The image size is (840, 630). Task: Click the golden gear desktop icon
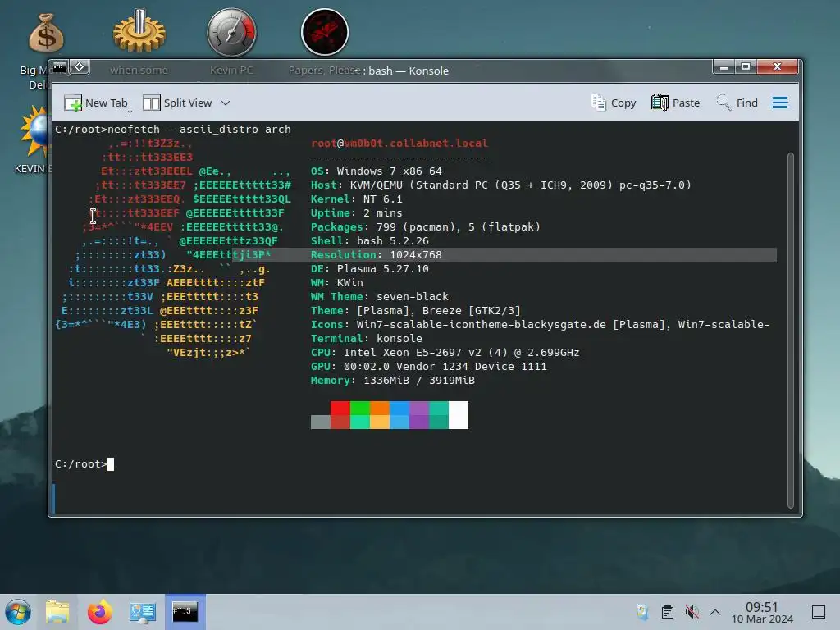click(x=139, y=31)
